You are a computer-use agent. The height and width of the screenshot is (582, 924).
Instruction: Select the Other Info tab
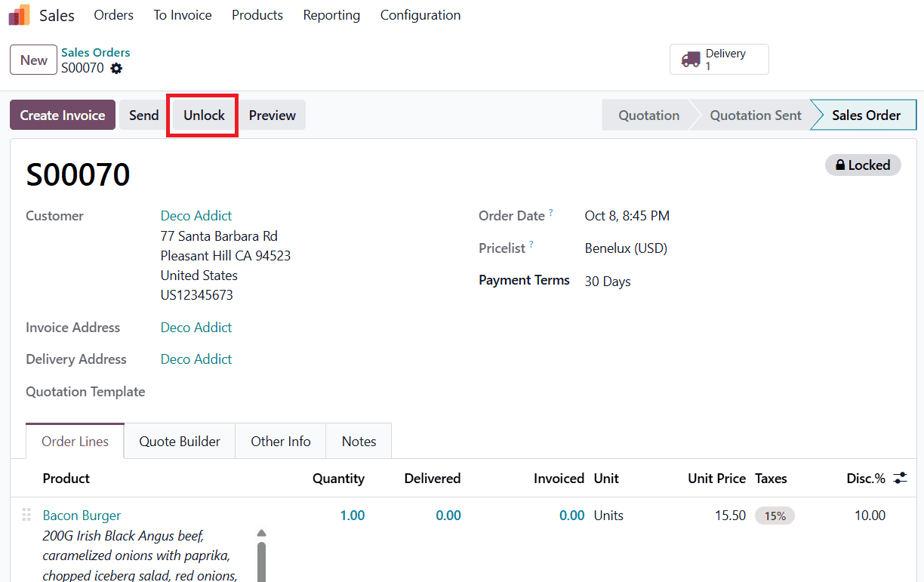280,442
